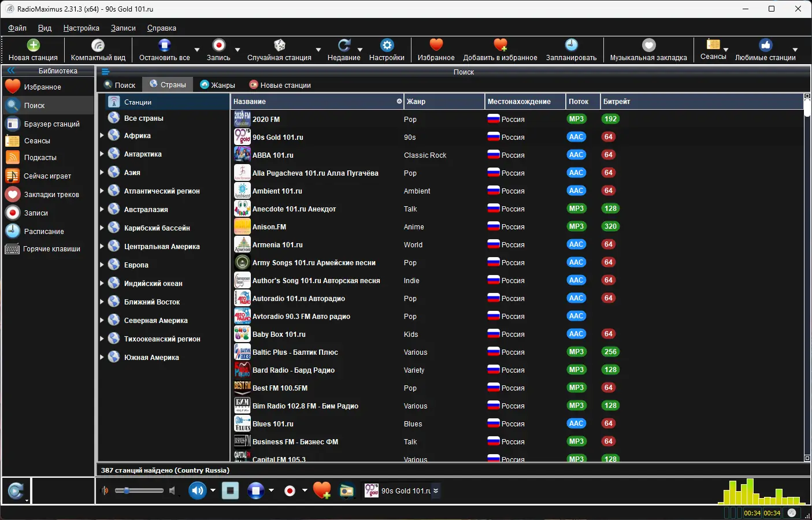Expand the Африка tree node
Viewport: 812px width, 520px height.
102,136
